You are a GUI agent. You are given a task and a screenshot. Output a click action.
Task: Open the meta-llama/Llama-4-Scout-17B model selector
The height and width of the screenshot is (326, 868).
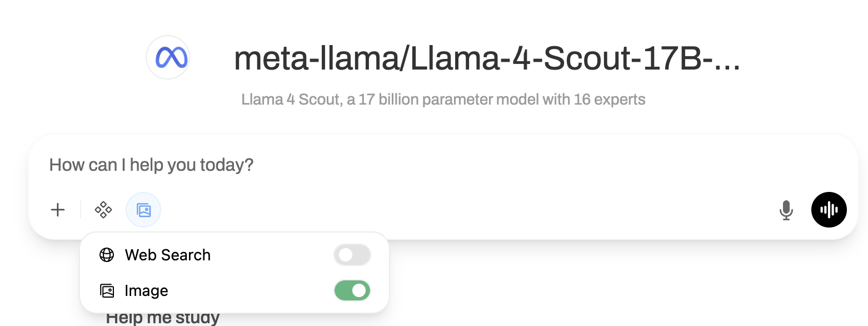click(x=486, y=58)
